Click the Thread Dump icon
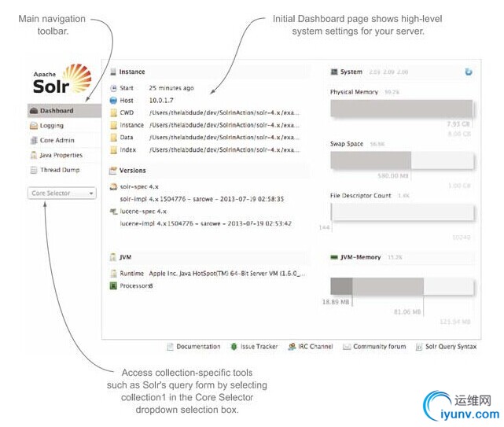This screenshot has height=427, width=504. [x=34, y=170]
